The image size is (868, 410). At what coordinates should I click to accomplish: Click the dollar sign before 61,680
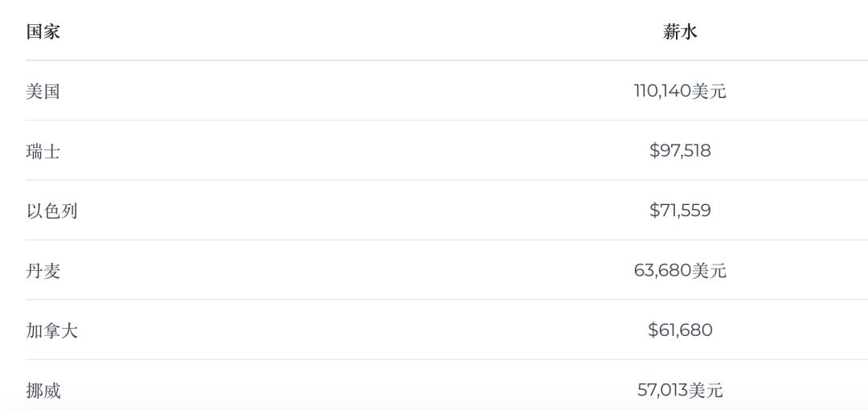click(x=653, y=330)
